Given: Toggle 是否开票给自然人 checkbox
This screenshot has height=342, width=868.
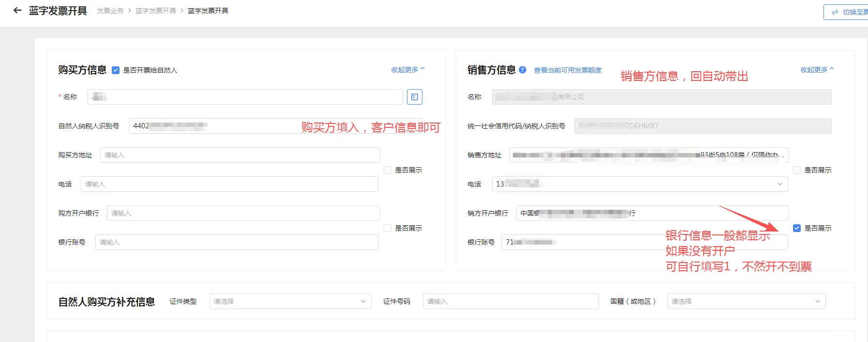Looking at the screenshot, I should (x=116, y=70).
